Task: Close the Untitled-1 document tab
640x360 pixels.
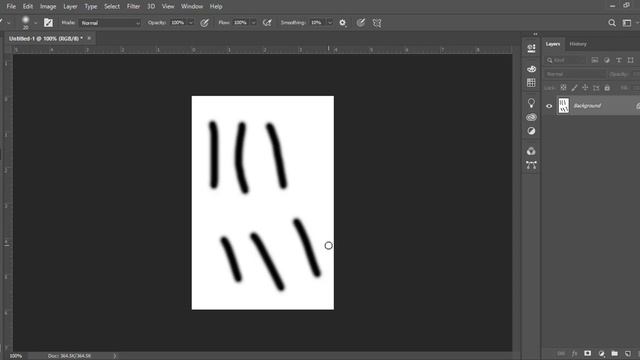Action: point(89,38)
